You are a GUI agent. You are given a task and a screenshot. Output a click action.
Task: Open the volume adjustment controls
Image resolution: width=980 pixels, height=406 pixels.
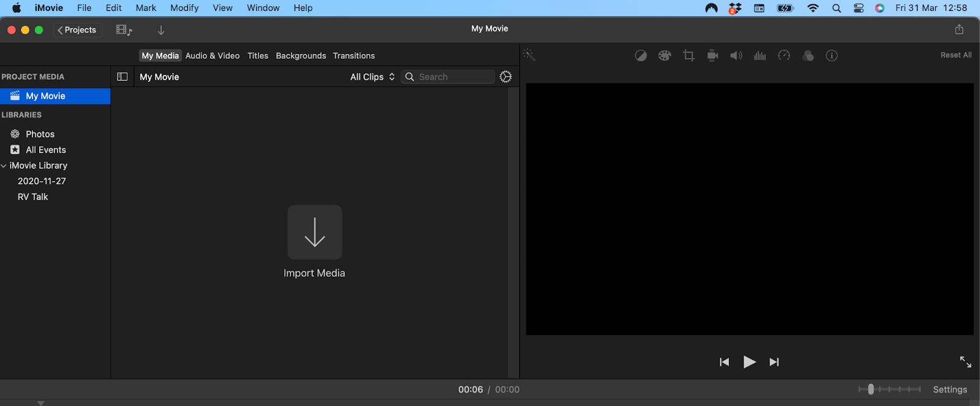[x=736, y=56]
